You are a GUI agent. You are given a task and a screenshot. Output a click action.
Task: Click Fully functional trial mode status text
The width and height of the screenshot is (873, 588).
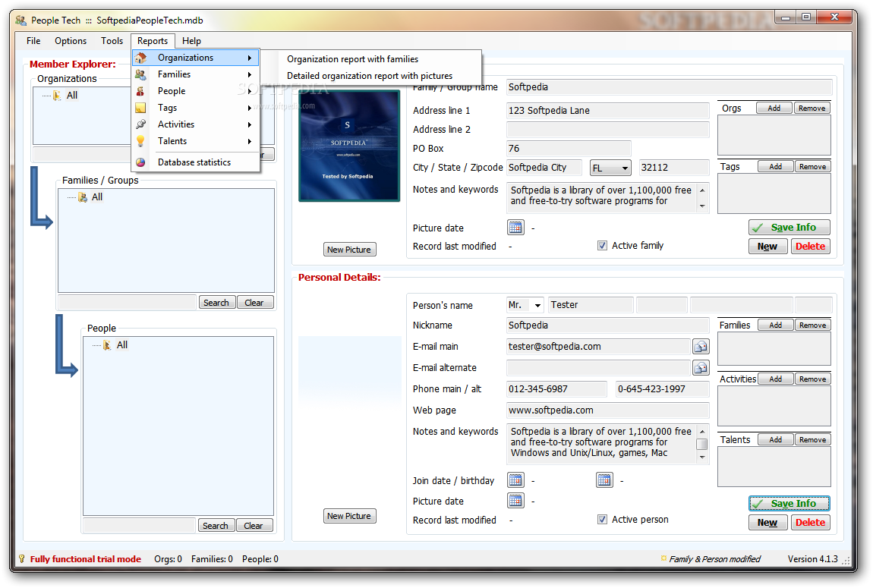85,559
